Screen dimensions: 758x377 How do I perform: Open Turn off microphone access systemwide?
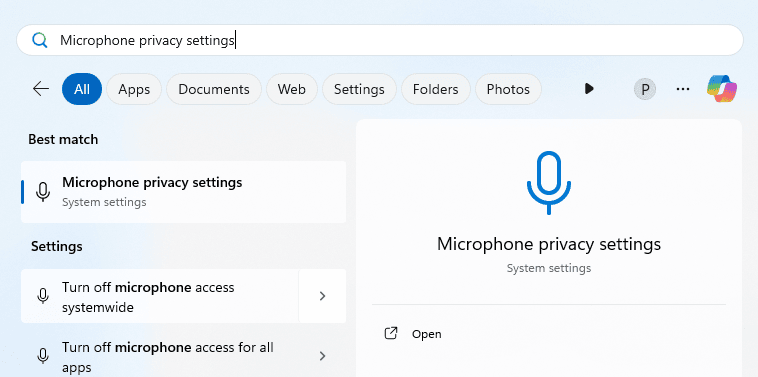click(160, 296)
